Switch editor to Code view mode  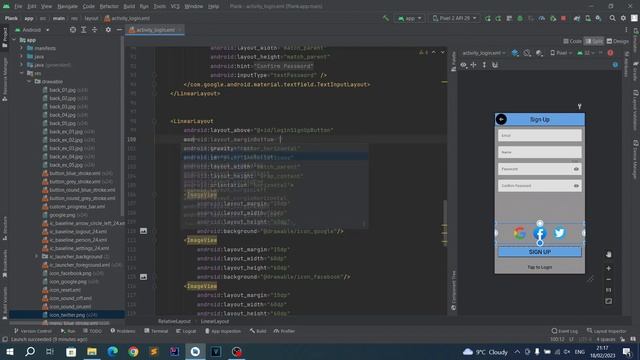coord(573,41)
